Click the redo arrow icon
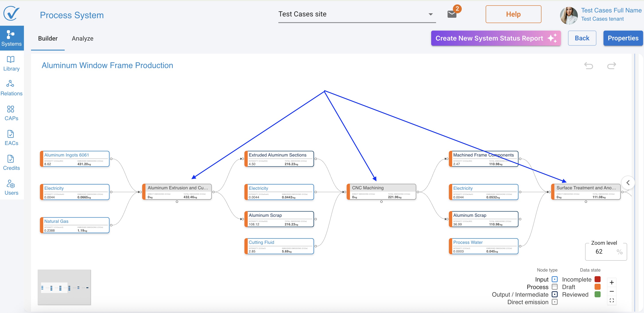The height and width of the screenshot is (313, 644). point(611,66)
